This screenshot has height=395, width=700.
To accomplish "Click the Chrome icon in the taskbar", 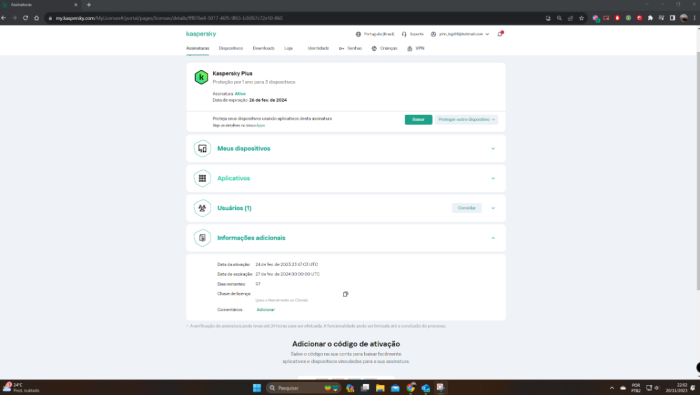I will tap(411, 387).
